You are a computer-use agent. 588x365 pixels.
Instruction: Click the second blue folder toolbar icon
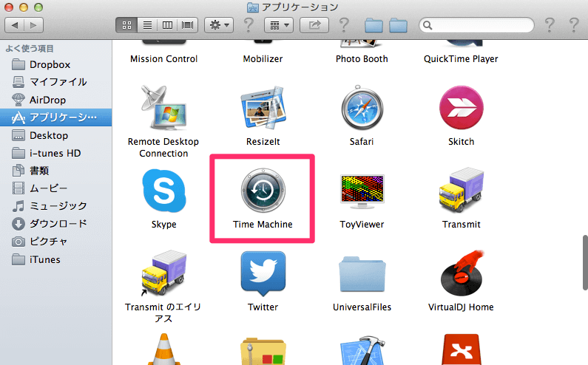pos(398,25)
